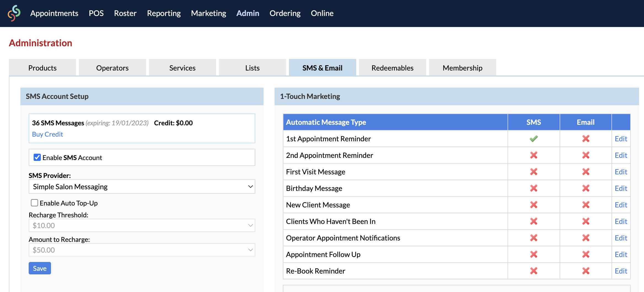Click SMS cross for Appointment Follow Up
Screen dimensions: 644x292
534,254
